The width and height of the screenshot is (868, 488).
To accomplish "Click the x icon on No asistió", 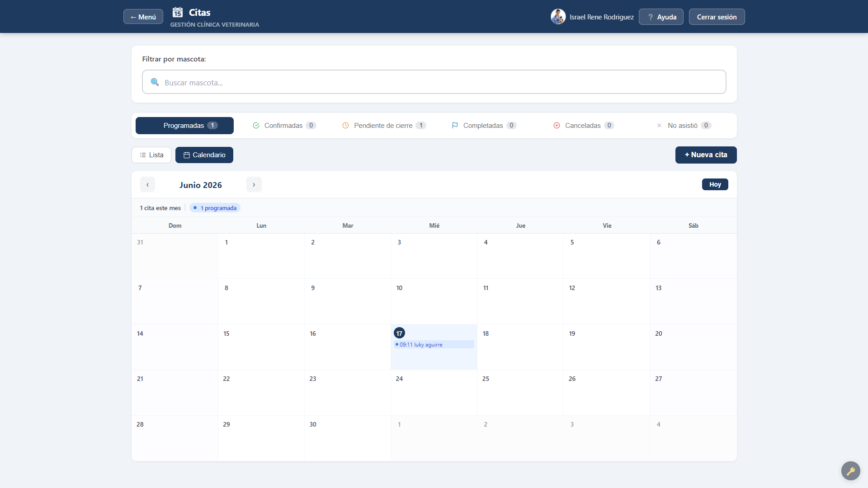I will (x=659, y=126).
